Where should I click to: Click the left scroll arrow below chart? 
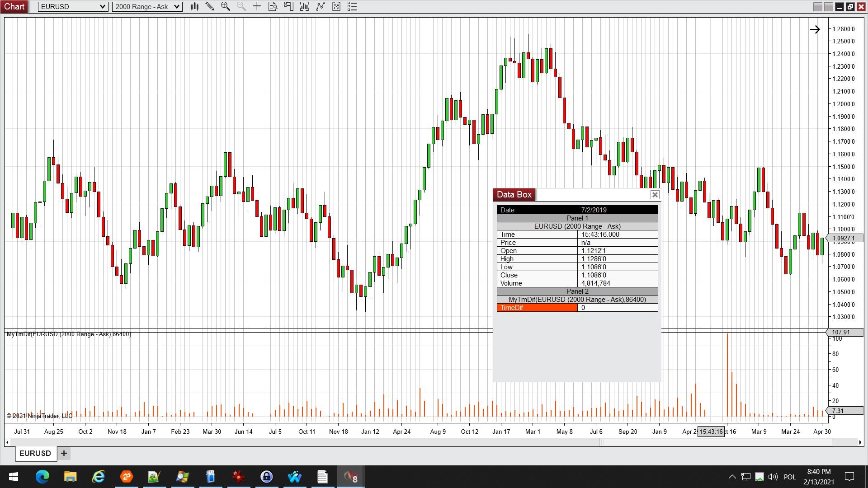pos(7,442)
